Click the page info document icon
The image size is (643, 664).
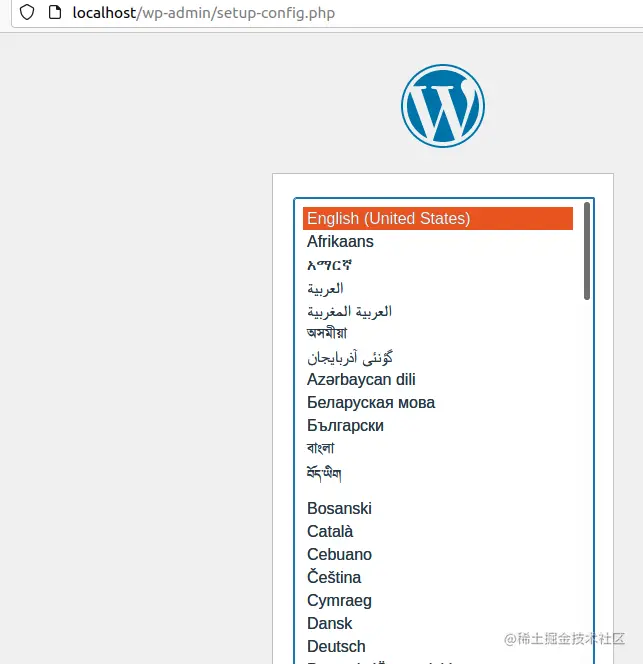(x=55, y=12)
